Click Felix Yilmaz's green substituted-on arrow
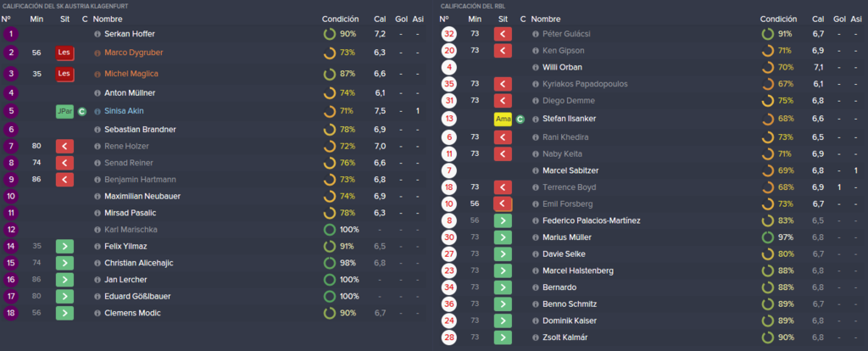Screen dimensions: 868x351 point(64,247)
